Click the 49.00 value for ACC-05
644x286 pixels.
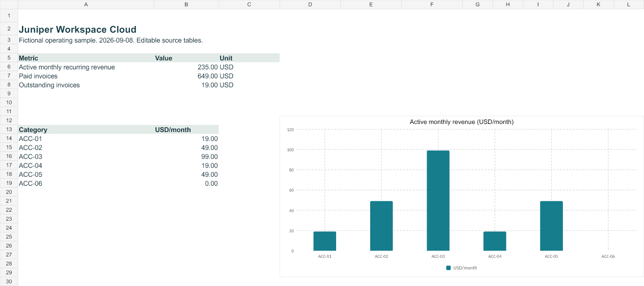(186, 175)
